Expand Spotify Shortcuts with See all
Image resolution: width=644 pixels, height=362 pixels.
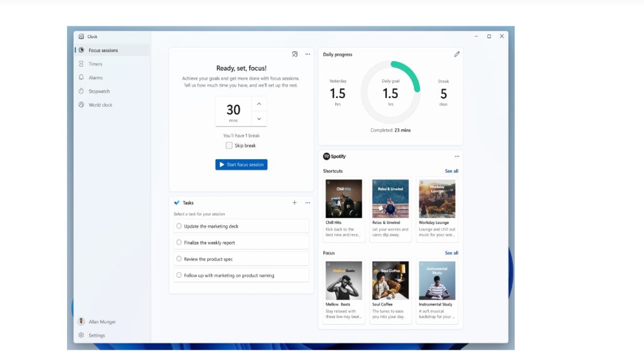451,171
